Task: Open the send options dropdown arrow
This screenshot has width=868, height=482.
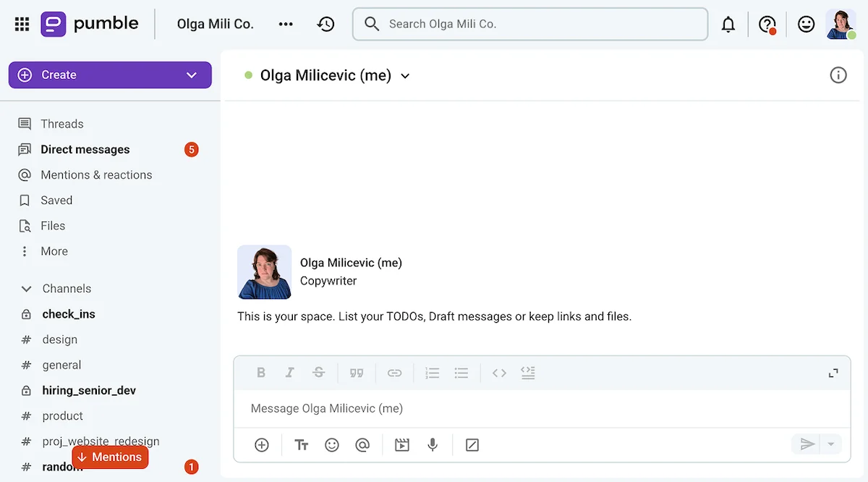Action: (830, 444)
